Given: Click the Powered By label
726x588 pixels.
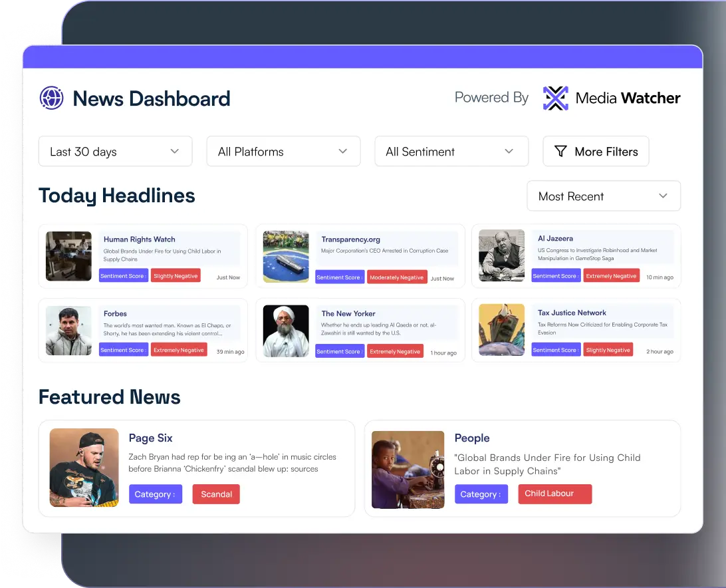Looking at the screenshot, I should pyautogui.click(x=491, y=97).
